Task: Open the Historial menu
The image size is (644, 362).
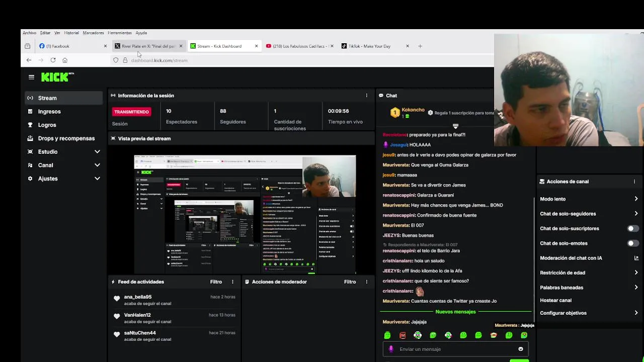Action: tap(71, 33)
